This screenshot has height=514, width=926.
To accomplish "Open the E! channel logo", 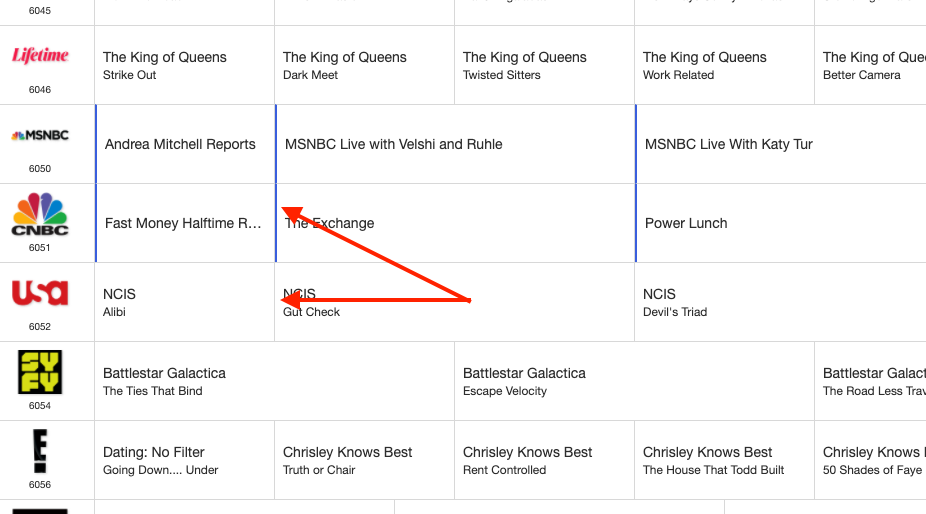I will coord(40,451).
